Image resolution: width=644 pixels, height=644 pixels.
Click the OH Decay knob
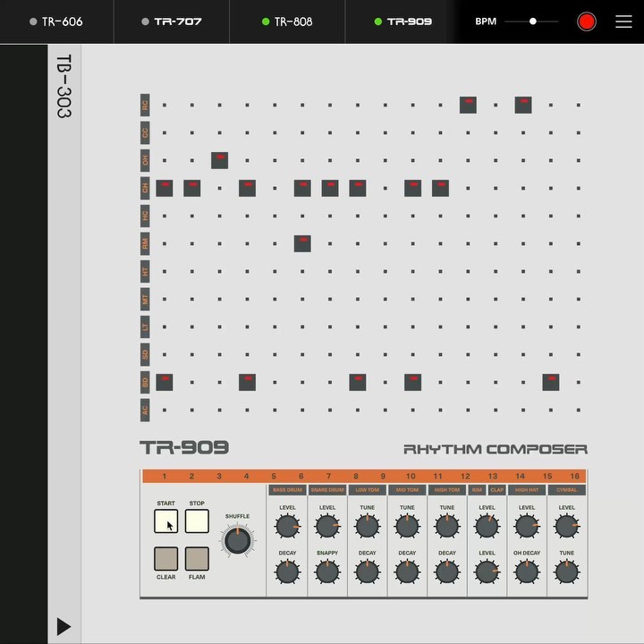click(527, 572)
